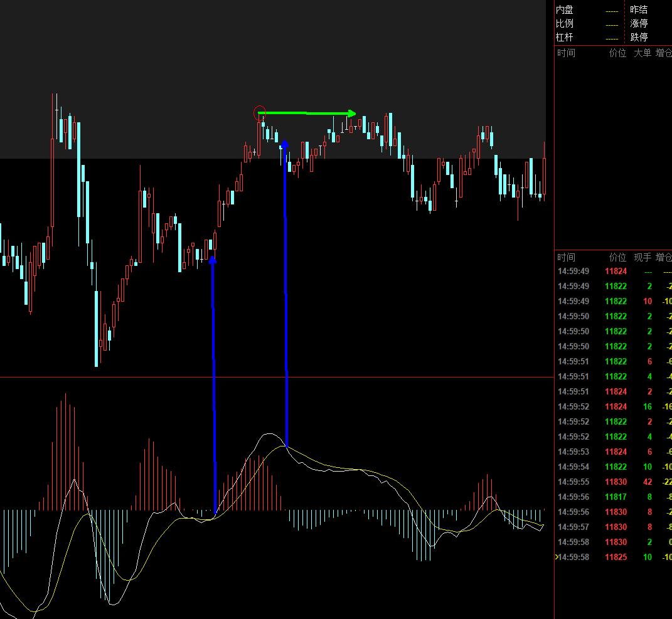Click the 跌停 limit-down label
The height and width of the screenshot is (619, 672).
tap(639, 38)
